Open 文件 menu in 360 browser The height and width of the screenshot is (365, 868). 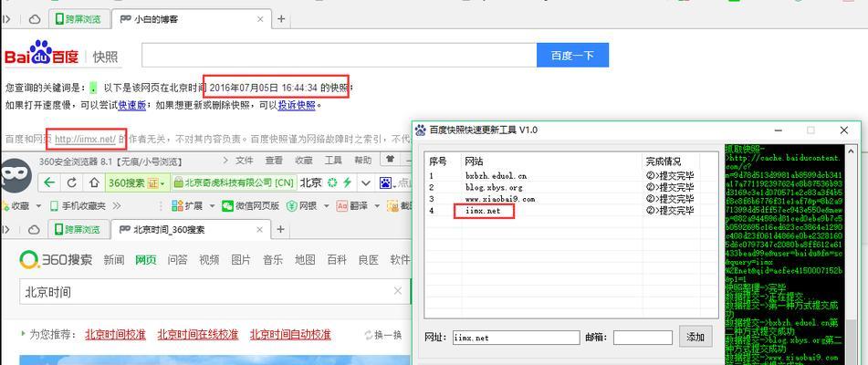244,161
